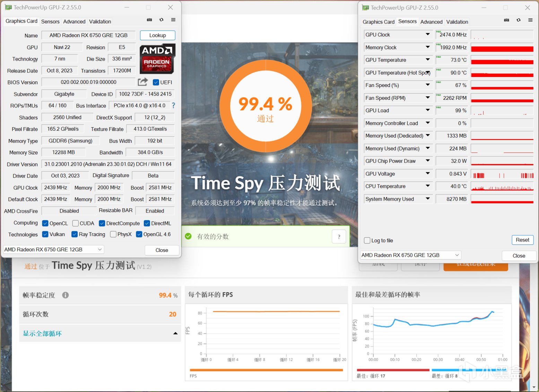Toggle the Vulkan checkbox
The image size is (539, 392).
(45, 234)
